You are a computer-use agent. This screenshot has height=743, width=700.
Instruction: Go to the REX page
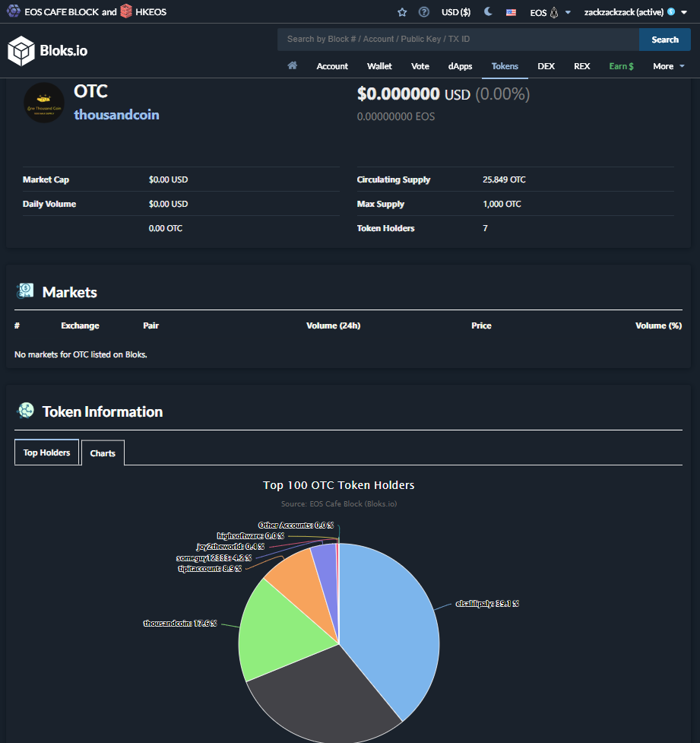(x=581, y=66)
